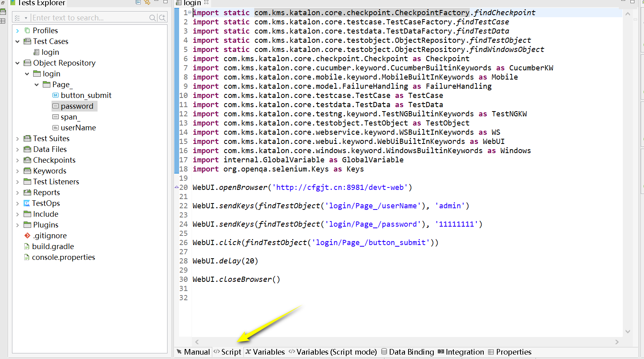
Task: Select userName object in tree
Action: [x=75, y=128]
